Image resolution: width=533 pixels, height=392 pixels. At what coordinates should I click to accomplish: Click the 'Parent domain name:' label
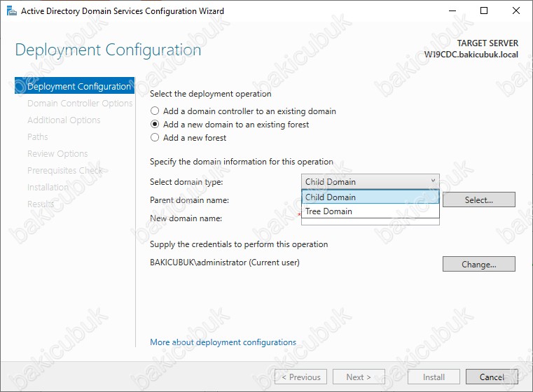coord(189,200)
